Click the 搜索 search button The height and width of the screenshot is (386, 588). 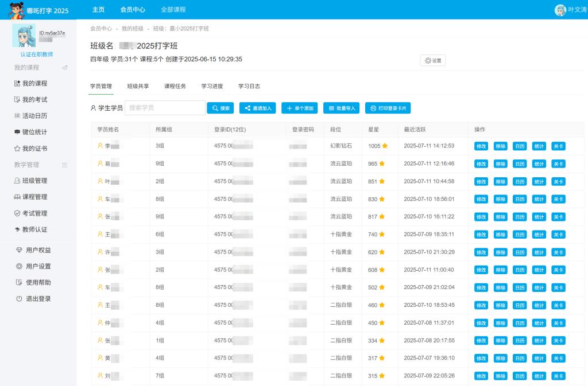[x=220, y=108]
